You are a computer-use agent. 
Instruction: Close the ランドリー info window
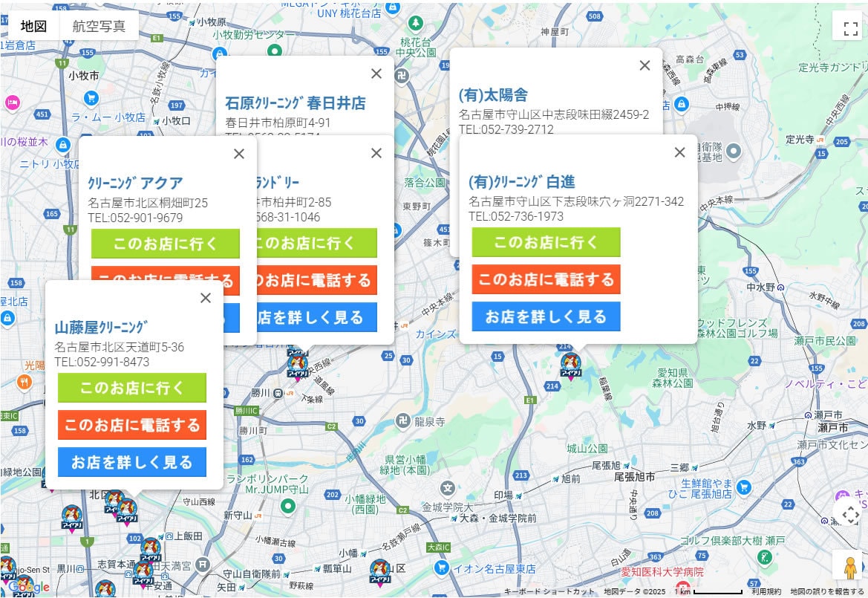coord(376,153)
